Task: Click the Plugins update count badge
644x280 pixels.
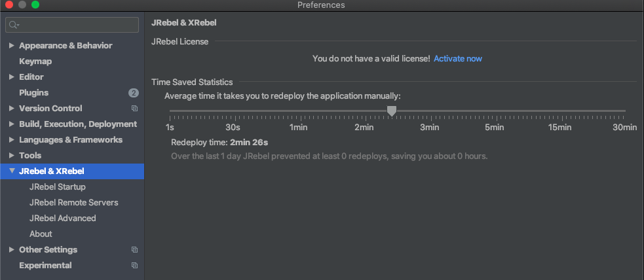Action: pos(134,93)
